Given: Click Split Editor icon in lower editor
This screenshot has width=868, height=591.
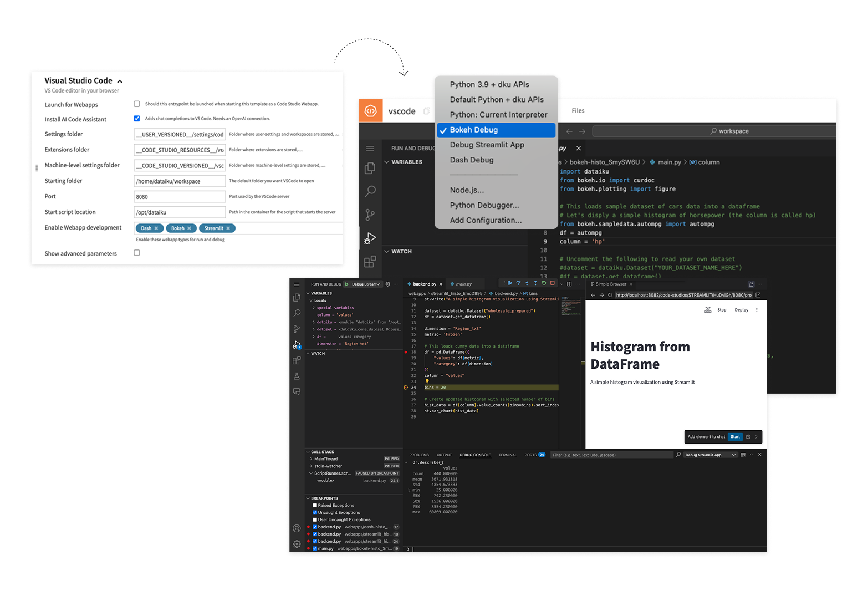Looking at the screenshot, I should (569, 284).
